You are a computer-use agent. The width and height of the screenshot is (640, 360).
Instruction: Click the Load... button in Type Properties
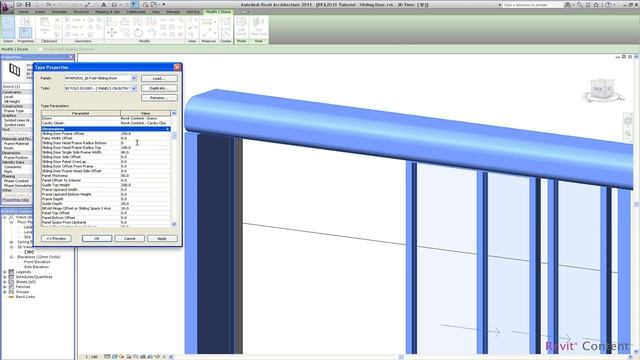point(159,78)
